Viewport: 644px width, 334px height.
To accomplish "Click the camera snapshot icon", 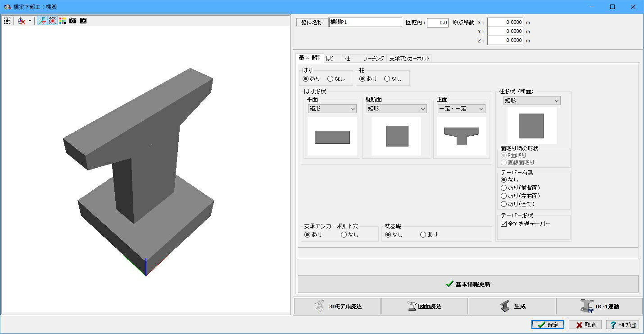I will click(x=73, y=21).
